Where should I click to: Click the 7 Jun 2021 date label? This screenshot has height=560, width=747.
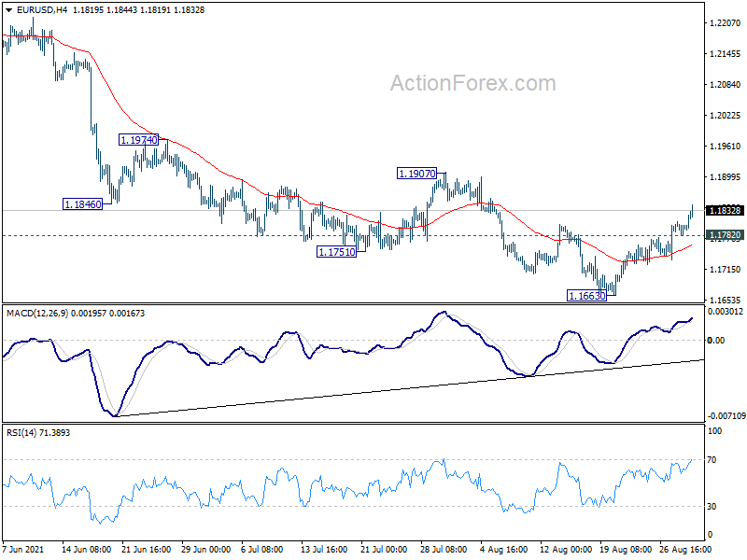pos(22,549)
